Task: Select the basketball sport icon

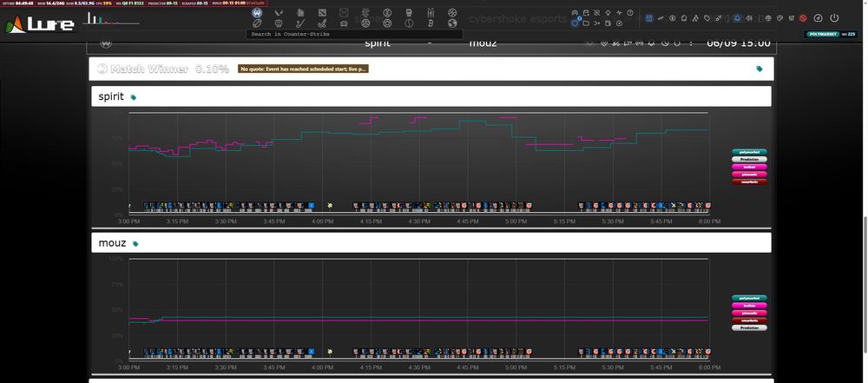Action: coord(452,12)
